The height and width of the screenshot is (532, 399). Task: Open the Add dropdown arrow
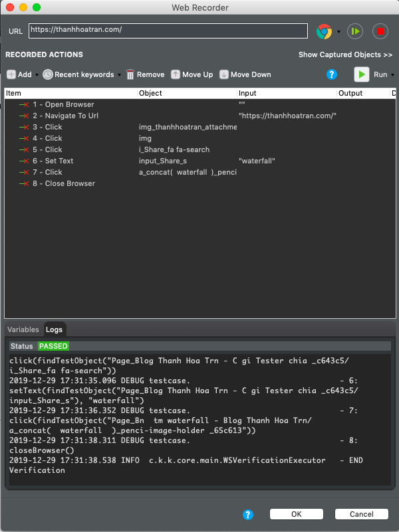[37, 75]
